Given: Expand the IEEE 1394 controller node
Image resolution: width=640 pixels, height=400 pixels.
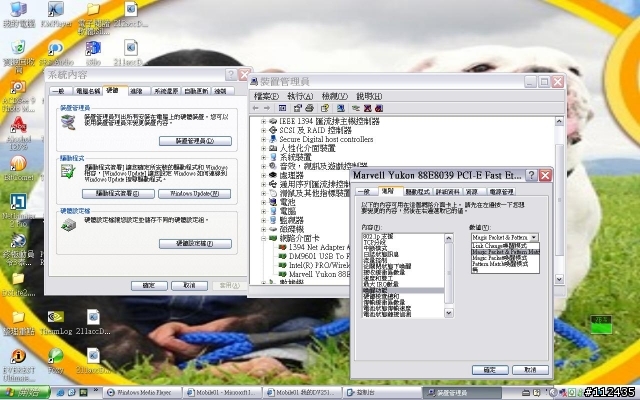Looking at the screenshot, I should (x=263, y=121).
